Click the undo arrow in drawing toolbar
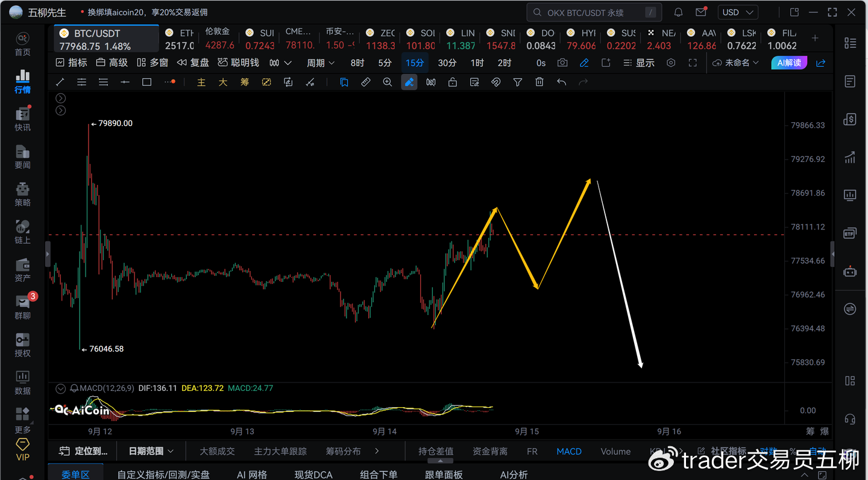 [x=561, y=82]
